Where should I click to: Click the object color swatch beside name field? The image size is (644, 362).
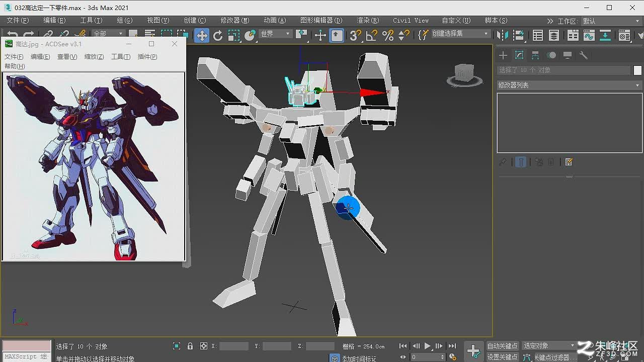[637, 70]
